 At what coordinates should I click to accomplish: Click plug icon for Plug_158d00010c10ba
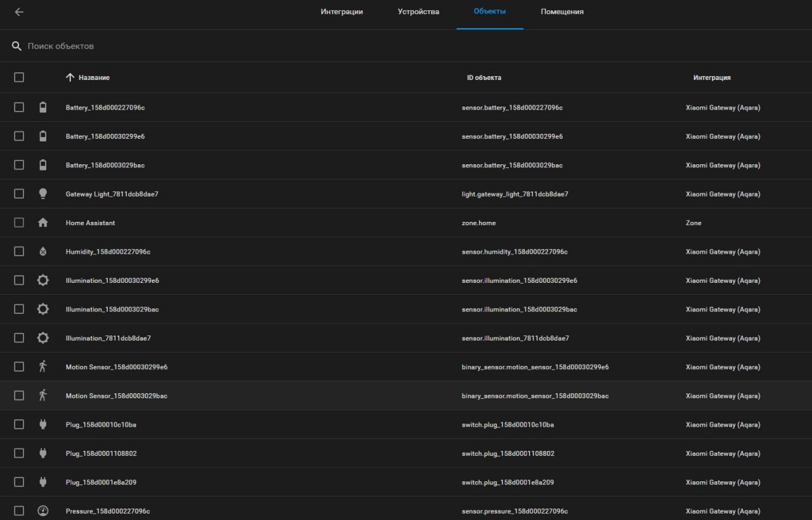pyautogui.click(x=43, y=424)
